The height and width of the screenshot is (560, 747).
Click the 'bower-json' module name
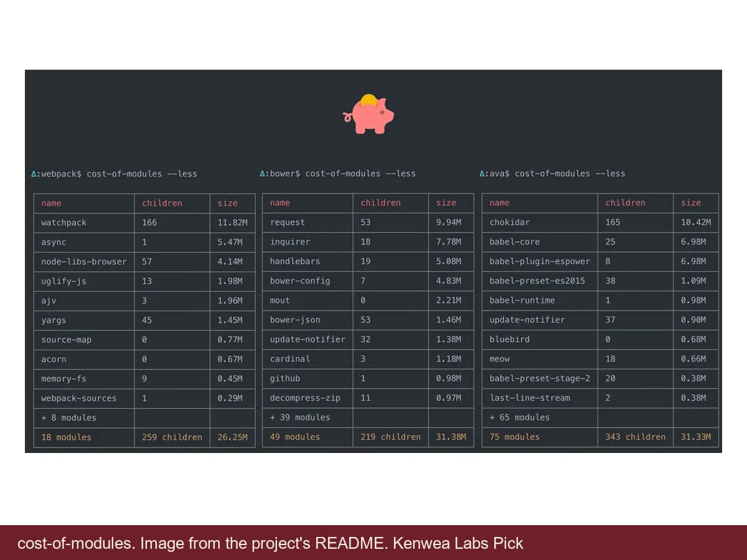pyautogui.click(x=295, y=320)
